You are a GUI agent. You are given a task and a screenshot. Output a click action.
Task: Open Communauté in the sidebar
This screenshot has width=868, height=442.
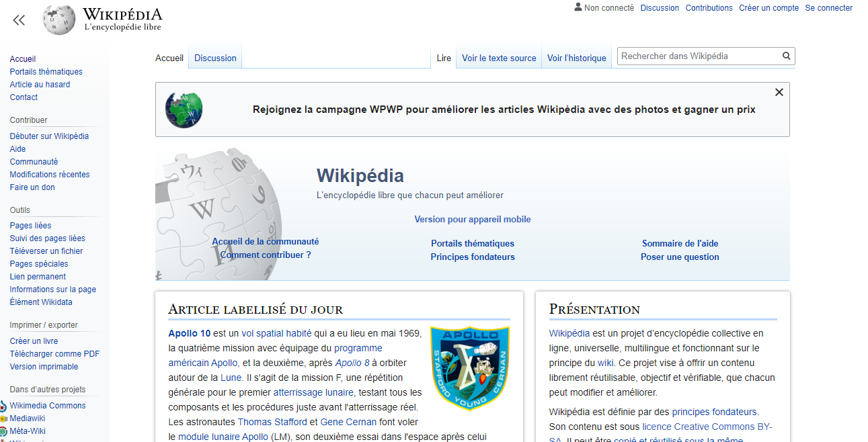pyautogui.click(x=34, y=162)
